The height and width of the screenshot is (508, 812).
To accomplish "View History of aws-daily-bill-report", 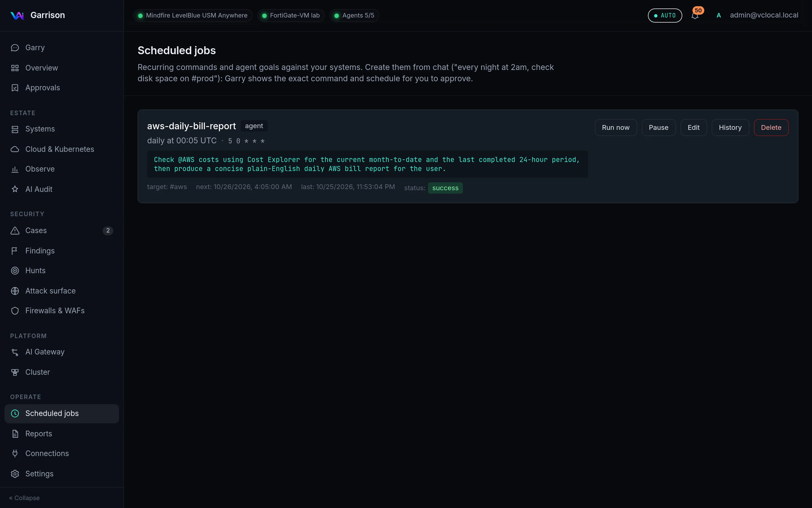I will tap(730, 128).
